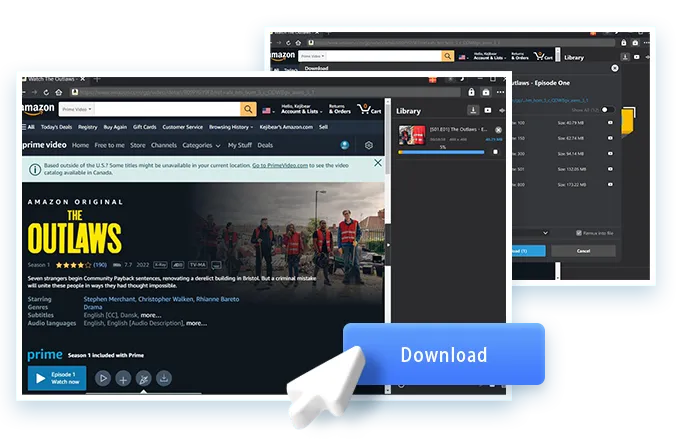The width and height of the screenshot is (686, 439).
Task: Open Prime Video settings gear
Action: (x=369, y=145)
